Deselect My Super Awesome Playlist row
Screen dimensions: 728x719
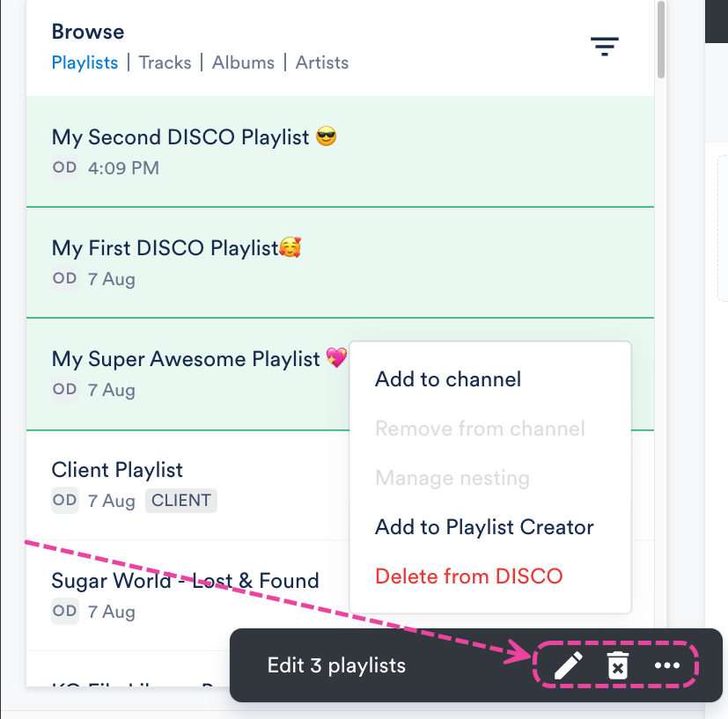[188, 374]
